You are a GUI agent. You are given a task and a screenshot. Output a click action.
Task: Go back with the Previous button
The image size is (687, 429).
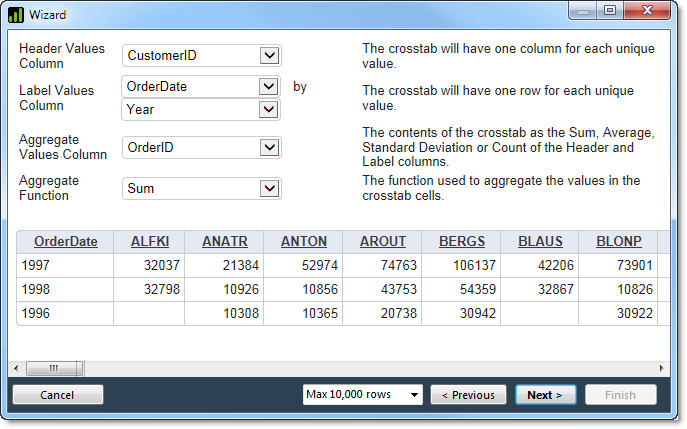468,395
